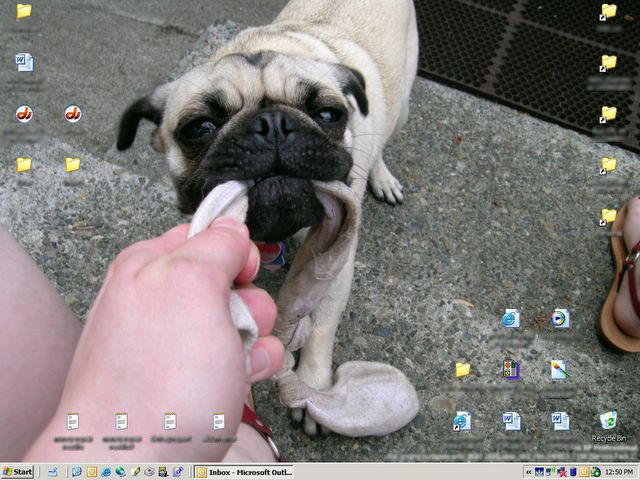The height and width of the screenshot is (480, 640).
Task: Select the paintbrush image file icon
Action: [x=559, y=370]
